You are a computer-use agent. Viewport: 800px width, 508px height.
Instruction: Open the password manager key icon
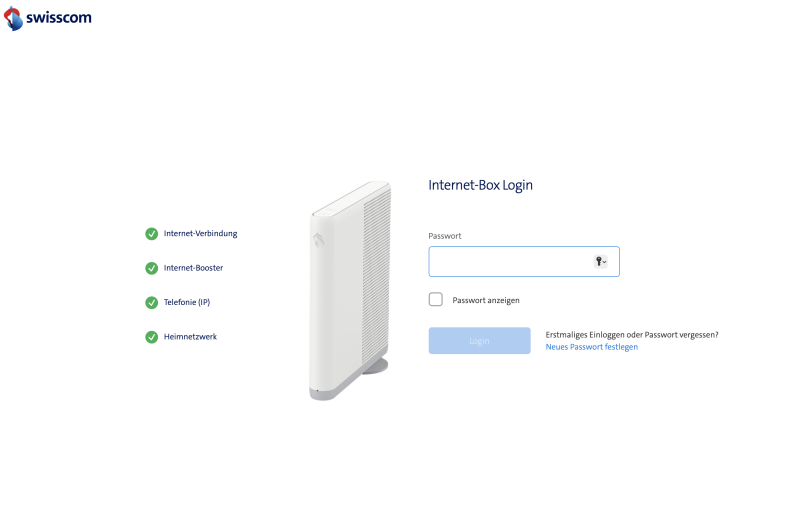coord(598,262)
